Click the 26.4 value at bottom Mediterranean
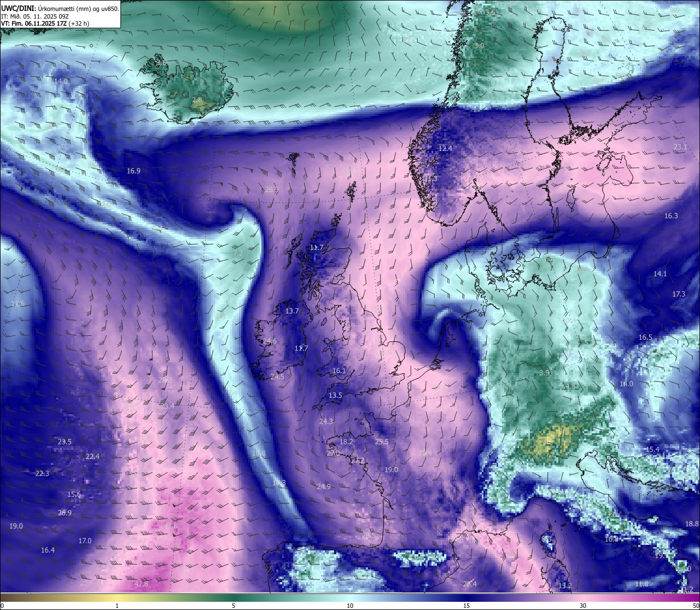The height and width of the screenshot is (610, 700). click(x=470, y=584)
